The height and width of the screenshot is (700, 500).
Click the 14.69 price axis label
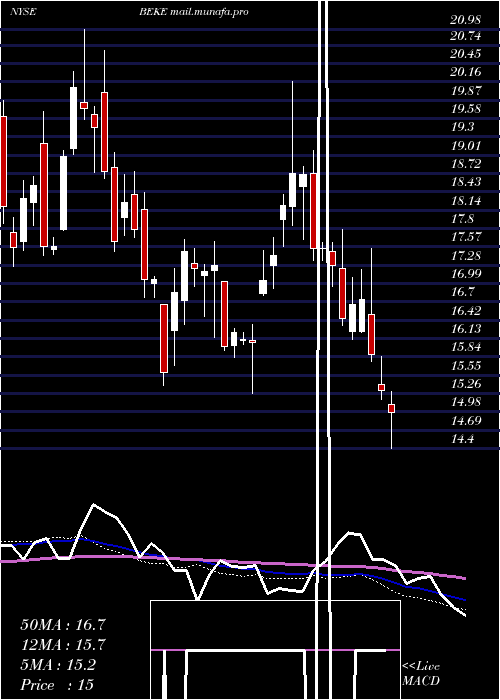[466, 421]
